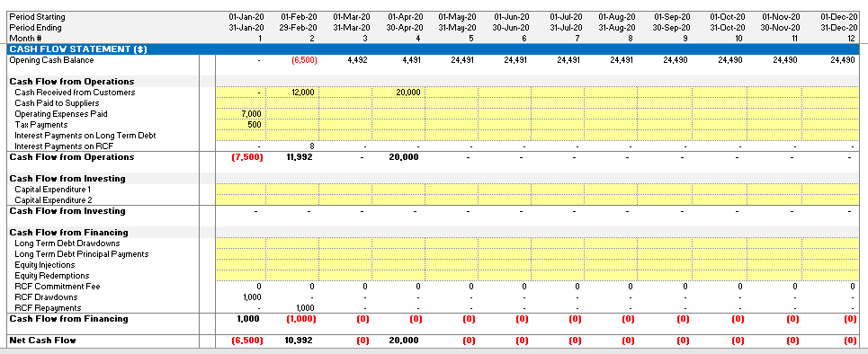Click the Capital Expenditure 1 cell for January

coord(241,190)
